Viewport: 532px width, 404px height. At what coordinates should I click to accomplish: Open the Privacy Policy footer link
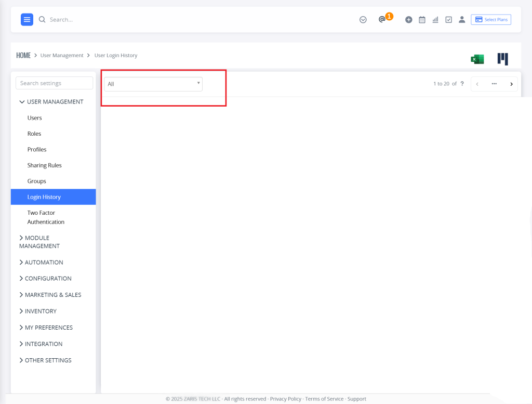pyautogui.click(x=286, y=399)
